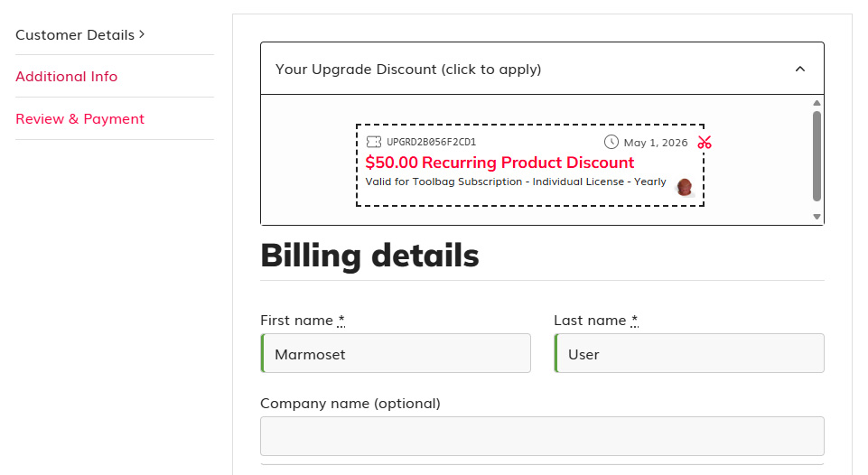Click the ticket icon beside the coupon code
This screenshot has height=475, width=868.
374,142
